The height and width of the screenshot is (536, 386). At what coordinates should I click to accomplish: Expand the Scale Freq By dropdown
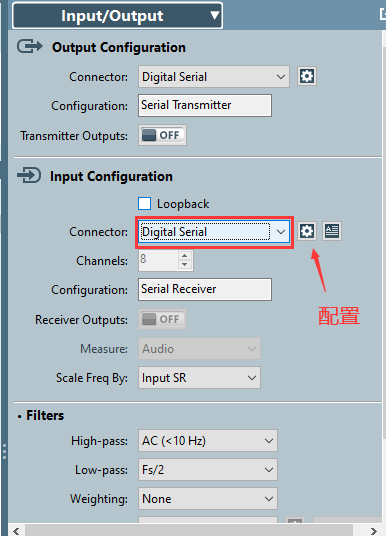[199, 378]
